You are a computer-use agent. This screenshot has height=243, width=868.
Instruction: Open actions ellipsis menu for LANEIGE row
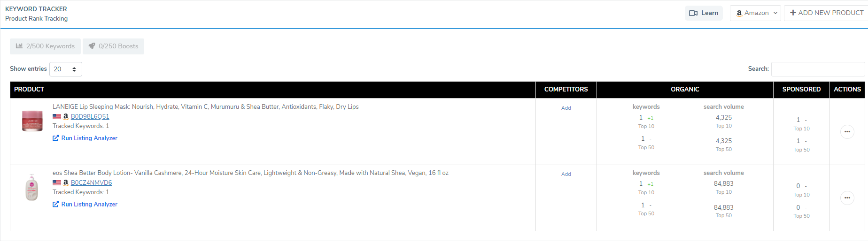847,132
